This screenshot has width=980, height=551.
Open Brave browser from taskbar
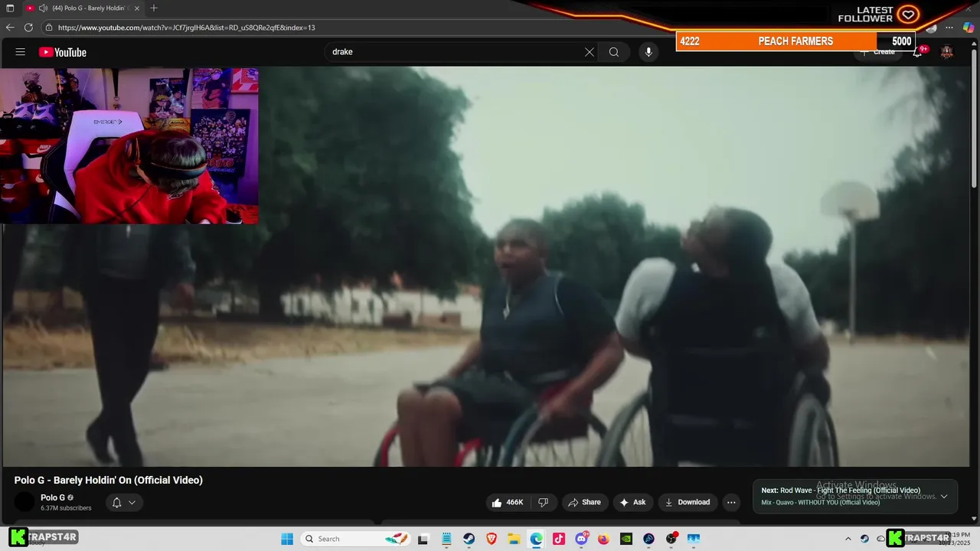coord(491,539)
